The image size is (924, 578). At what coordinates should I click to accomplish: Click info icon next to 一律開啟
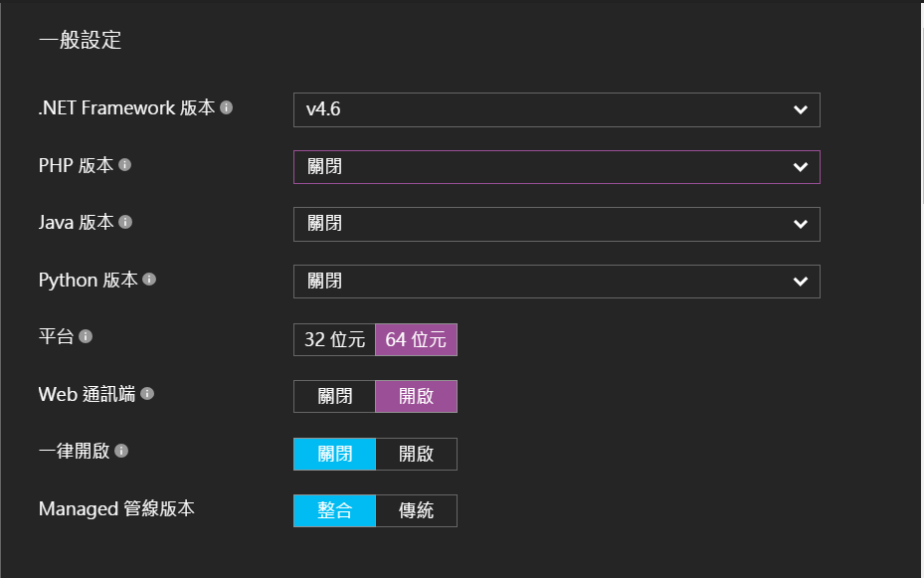[x=121, y=451]
